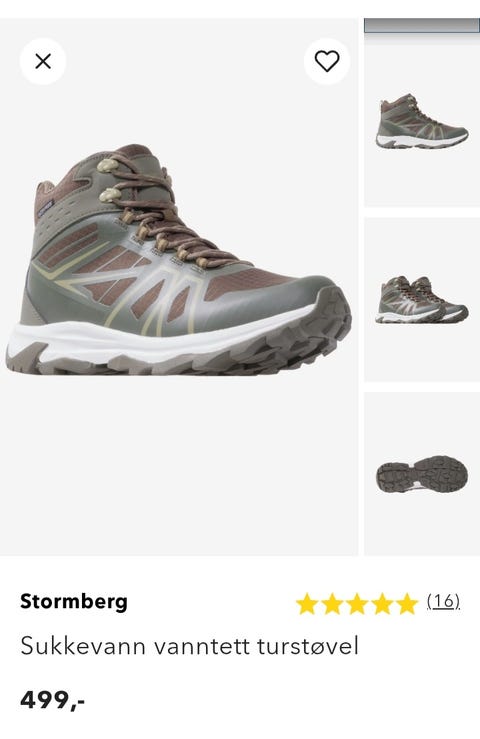Click the second yellow rating star

pyautogui.click(x=332, y=604)
